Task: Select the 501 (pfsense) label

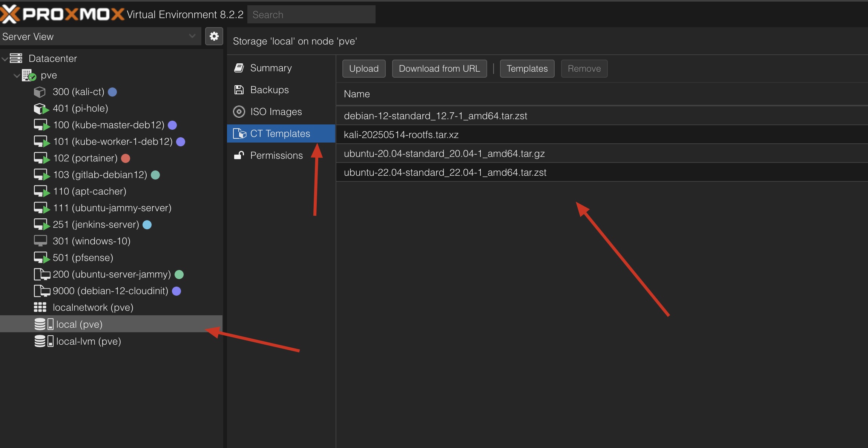Action: click(x=83, y=258)
